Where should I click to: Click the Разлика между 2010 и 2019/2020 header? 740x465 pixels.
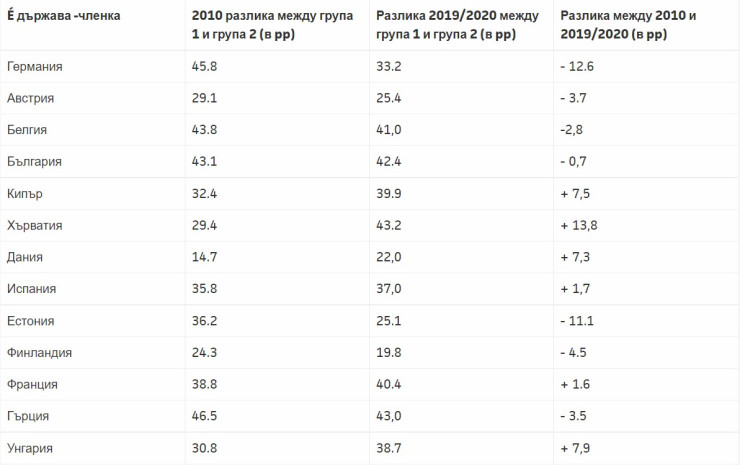pos(628,25)
